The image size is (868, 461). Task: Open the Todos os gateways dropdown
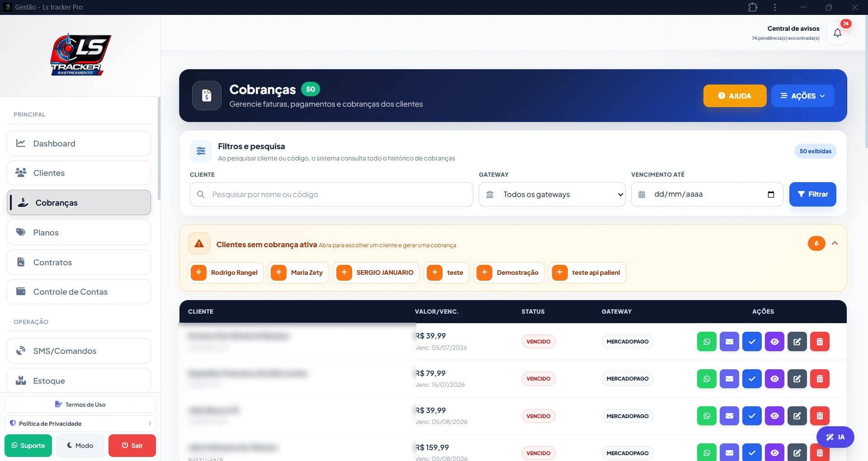[x=552, y=194]
